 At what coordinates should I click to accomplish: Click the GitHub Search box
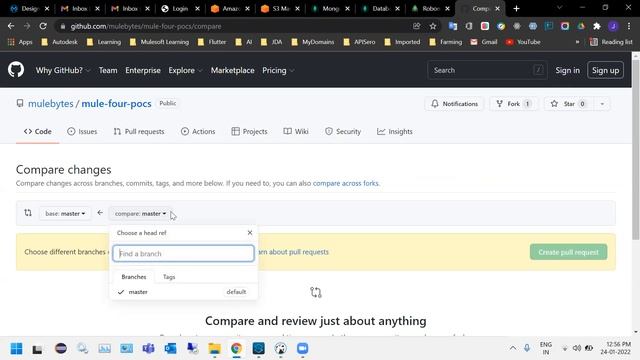tap(487, 70)
